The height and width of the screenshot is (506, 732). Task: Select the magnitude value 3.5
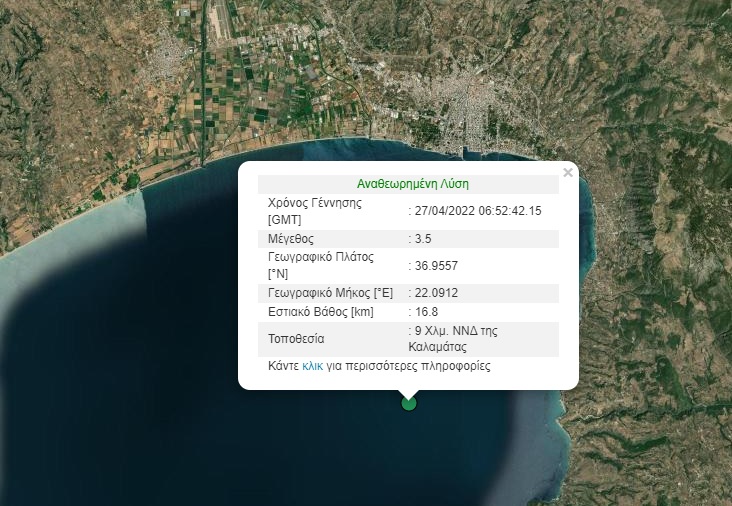[x=423, y=239]
